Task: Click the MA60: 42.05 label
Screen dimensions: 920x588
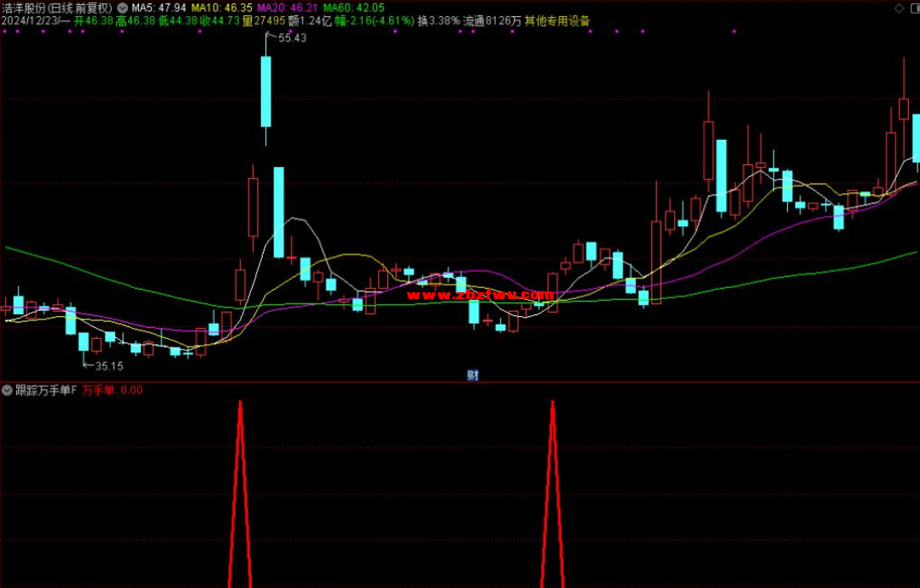Action: 354,8
